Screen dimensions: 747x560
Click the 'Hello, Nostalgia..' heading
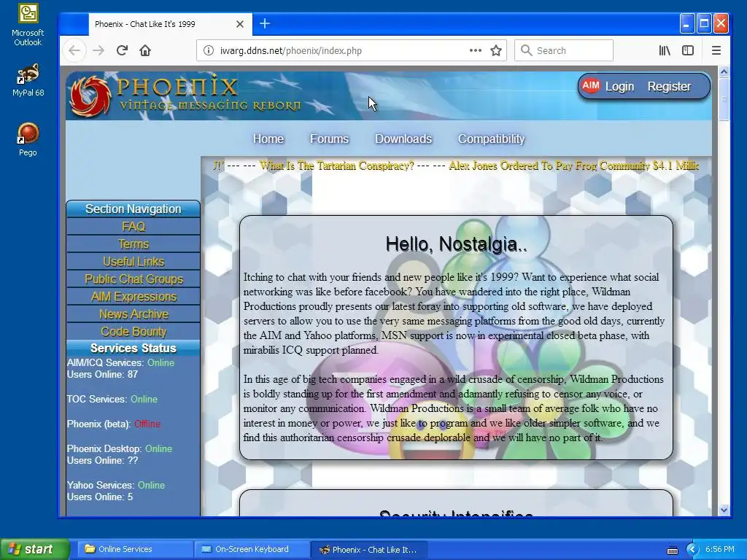tap(456, 244)
